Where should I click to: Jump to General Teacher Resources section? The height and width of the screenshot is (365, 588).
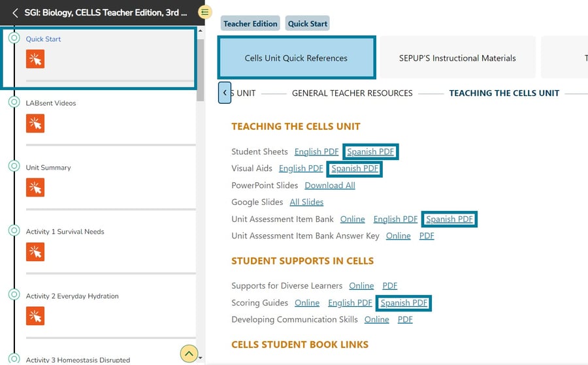pyautogui.click(x=352, y=93)
